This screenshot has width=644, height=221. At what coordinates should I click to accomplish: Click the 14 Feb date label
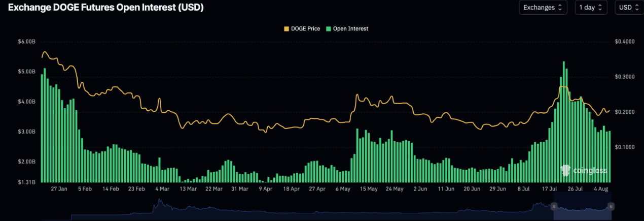click(x=111, y=188)
